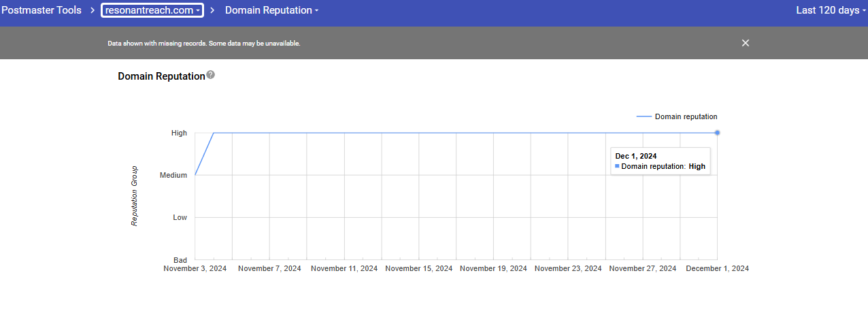Screen dimensions: 868x318
Task: Expand the Domain Reputation dashboard dropdown
Action: pyautogui.click(x=271, y=10)
